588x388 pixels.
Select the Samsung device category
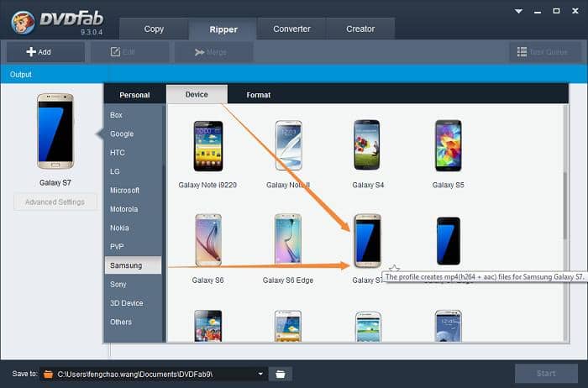click(133, 265)
